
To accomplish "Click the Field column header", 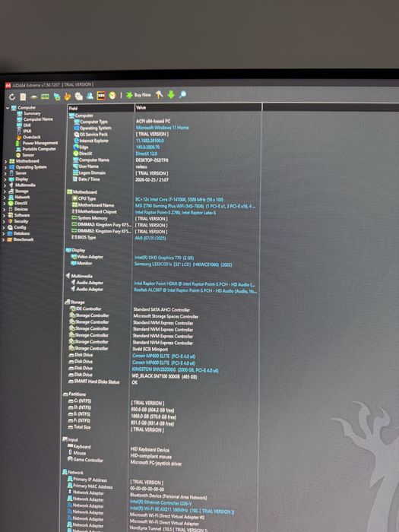I will point(101,108).
